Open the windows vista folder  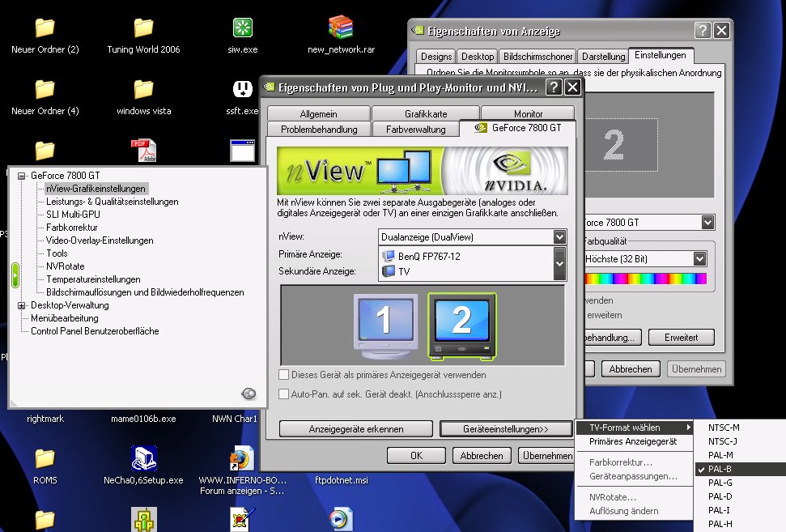pyautogui.click(x=143, y=89)
